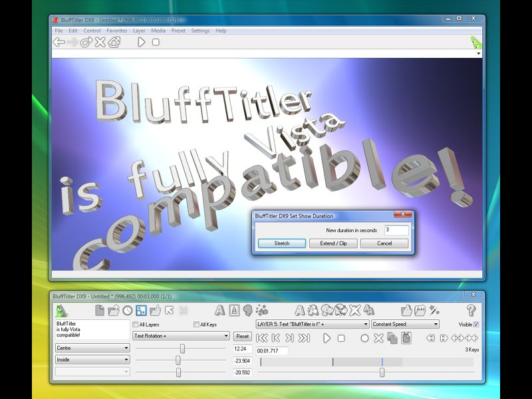Open the Media menu
The height and width of the screenshot is (399, 532).
(158, 31)
